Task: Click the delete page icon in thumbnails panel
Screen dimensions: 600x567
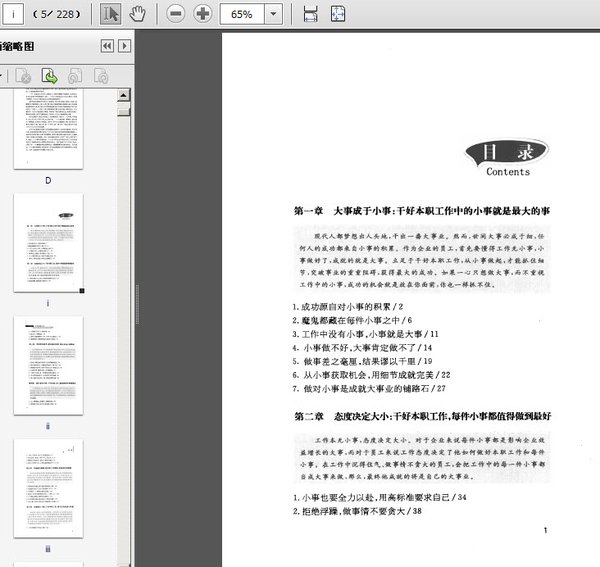Action: 22,75
